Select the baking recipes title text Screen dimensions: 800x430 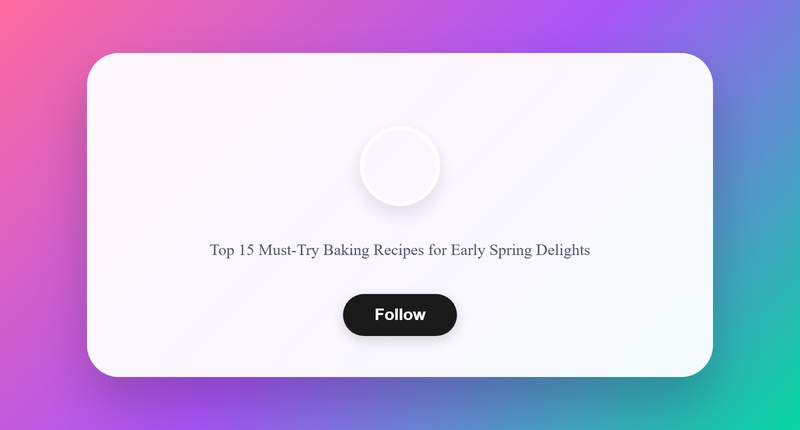pyautogui.click(x=400, y=250)
